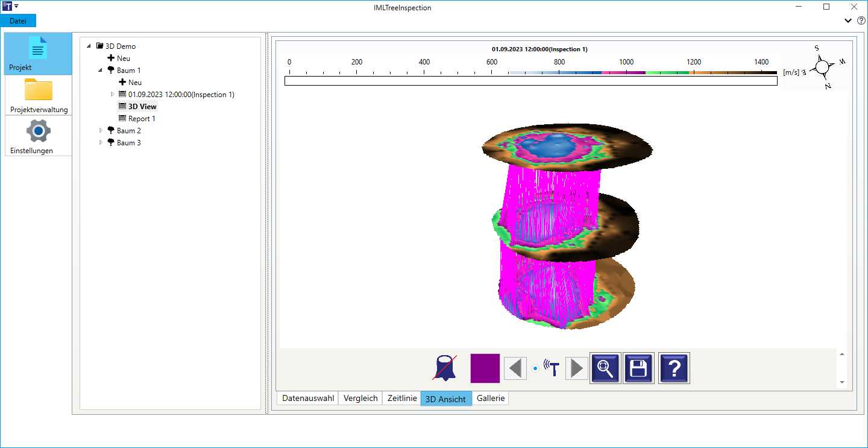The image size is (868, 448).
Task: Select 01.09.2023 12:00:00(Inspection 1) entry
Action: (181, 94)
